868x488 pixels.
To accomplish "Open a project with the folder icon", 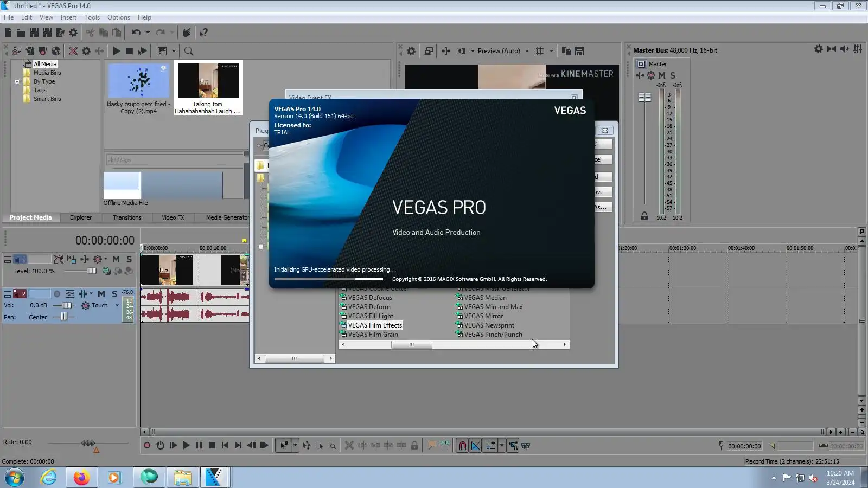I will pyautogui.click(x=21, y=33).
